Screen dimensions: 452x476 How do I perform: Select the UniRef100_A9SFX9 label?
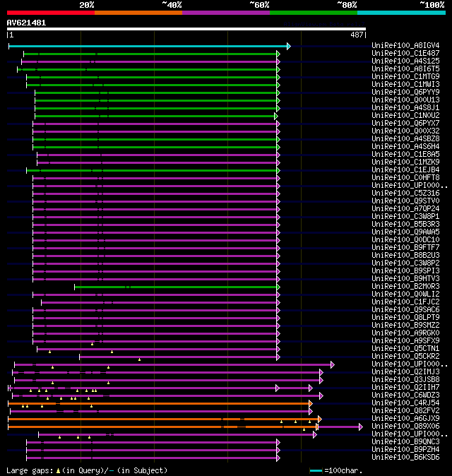click(405, 340)
